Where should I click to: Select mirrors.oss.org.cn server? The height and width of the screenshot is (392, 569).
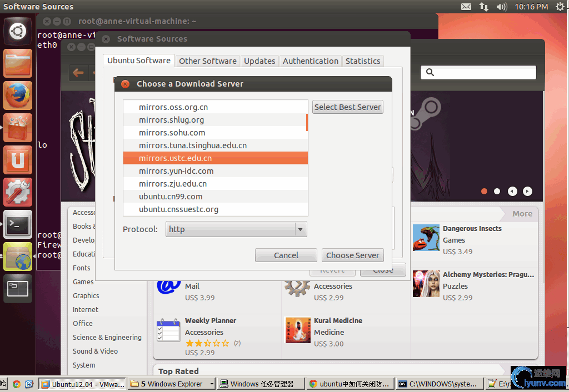tap(216, 107)
